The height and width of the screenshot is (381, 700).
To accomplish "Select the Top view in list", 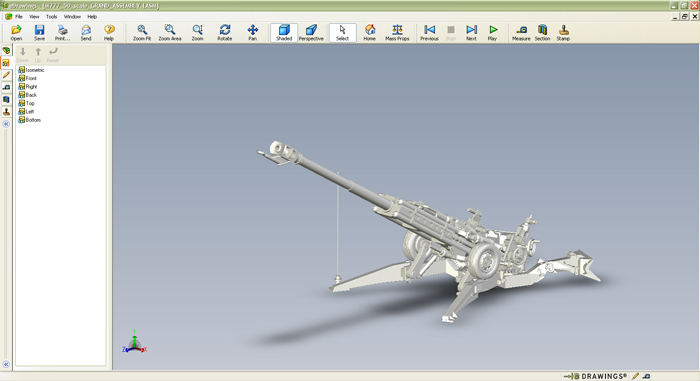I will click(26, 103).
